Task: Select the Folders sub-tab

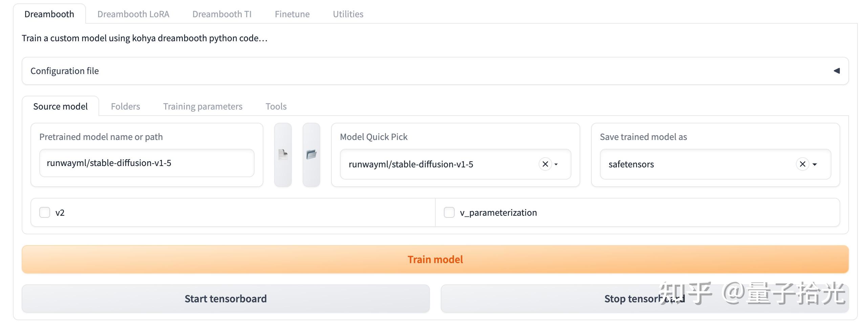Action: coord(125,107)
